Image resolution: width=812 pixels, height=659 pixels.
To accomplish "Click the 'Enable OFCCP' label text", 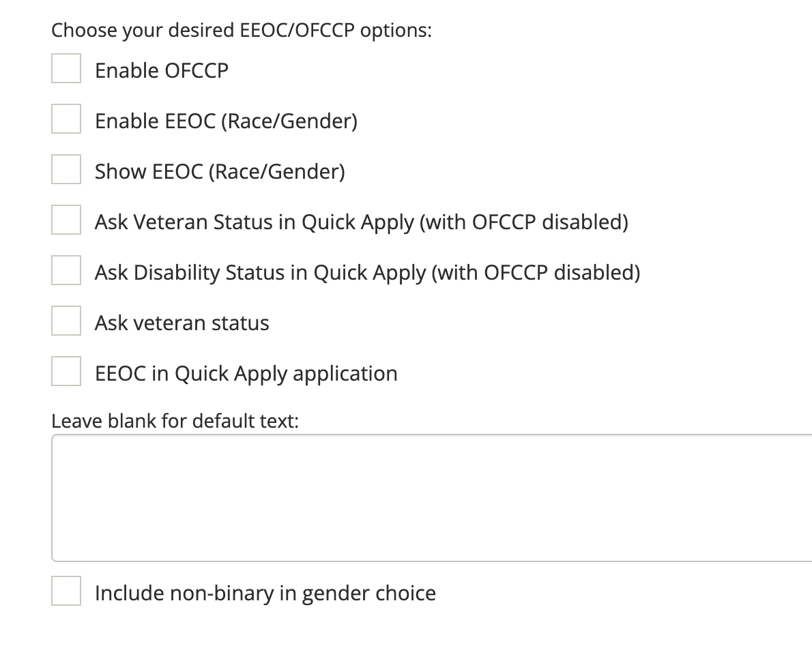I will [x=162, y=70].
